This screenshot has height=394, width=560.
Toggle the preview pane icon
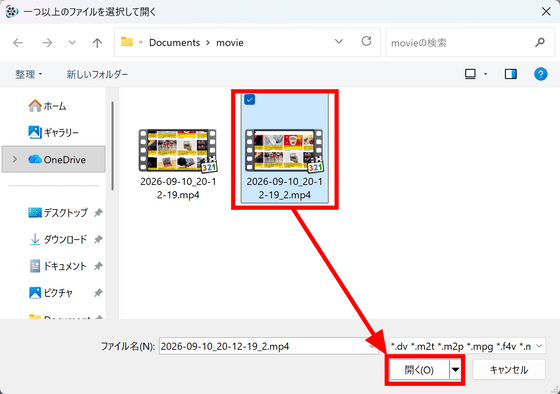[x=511, y=74]
